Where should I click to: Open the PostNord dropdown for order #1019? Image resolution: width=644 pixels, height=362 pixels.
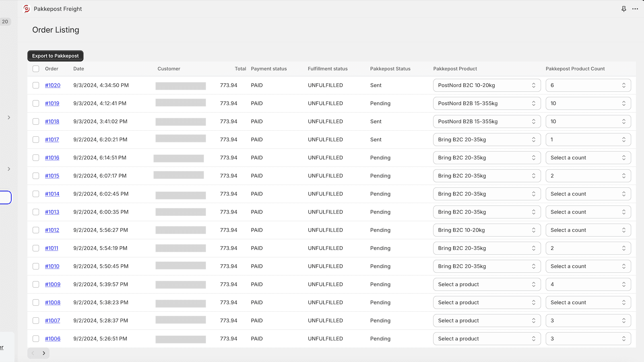point(487,103)
